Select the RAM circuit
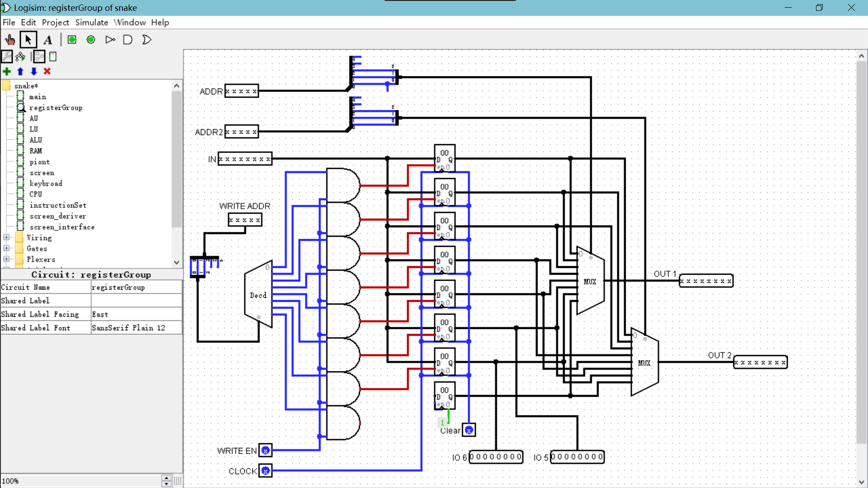The image size is (868, 488). (36, 151)
